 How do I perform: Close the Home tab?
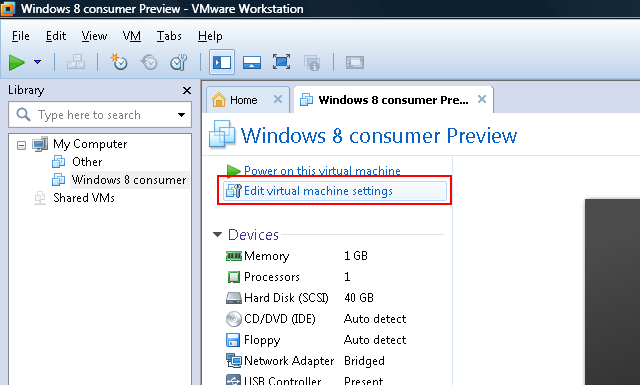[x=278, y=99]
